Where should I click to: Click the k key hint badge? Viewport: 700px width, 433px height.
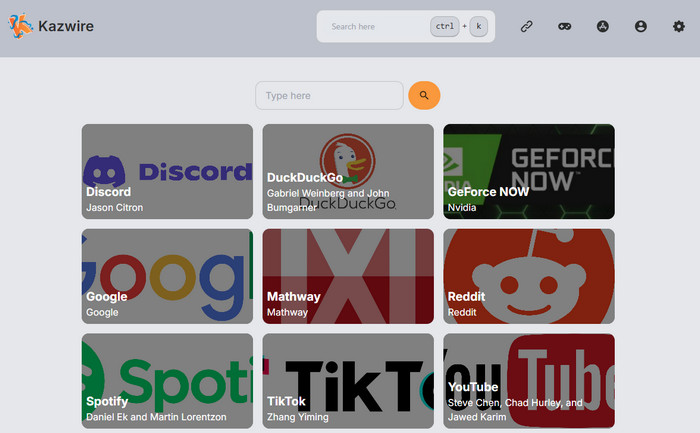[479, 26]
